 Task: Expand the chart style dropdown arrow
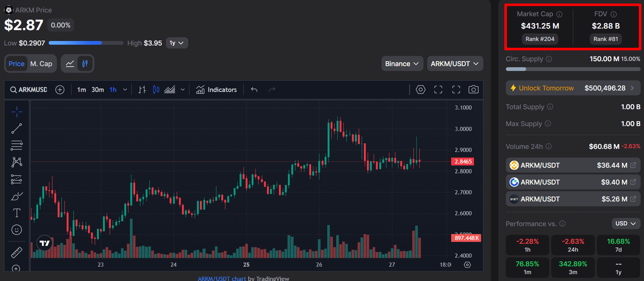pyautogui.click(x=183, y=90)
